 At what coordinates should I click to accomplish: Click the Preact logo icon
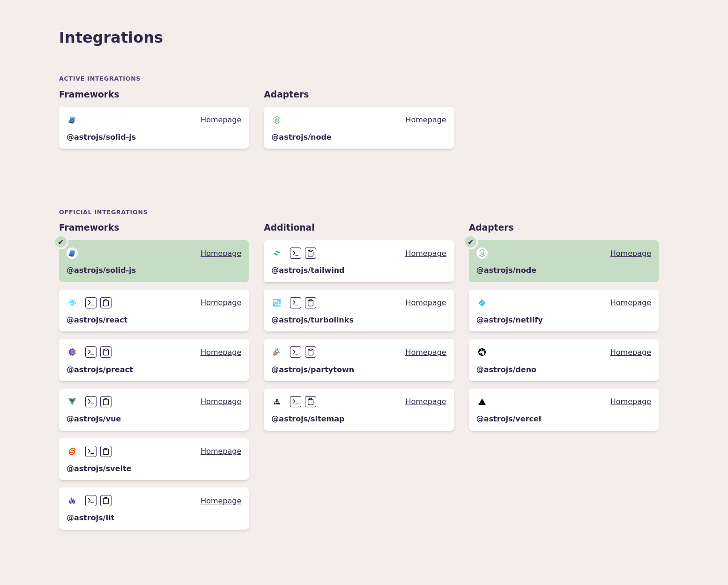coord(72,352)
